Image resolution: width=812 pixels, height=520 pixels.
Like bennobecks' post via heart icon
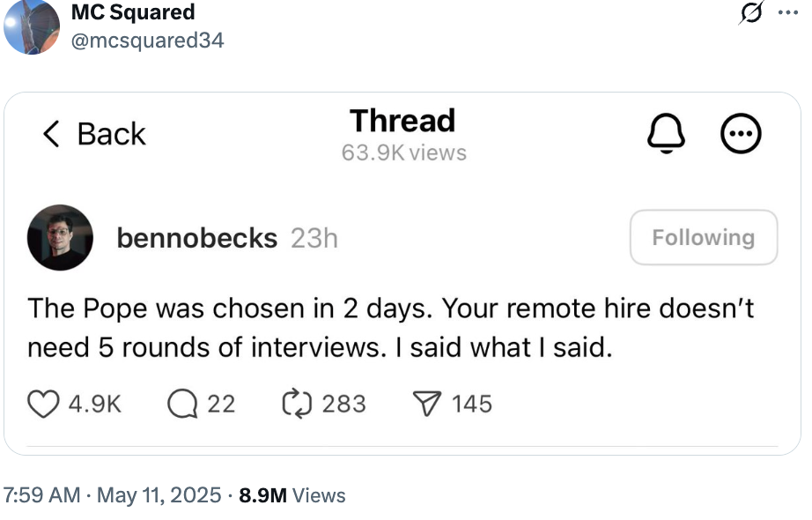pyautogui.click(x=42, y=404)
